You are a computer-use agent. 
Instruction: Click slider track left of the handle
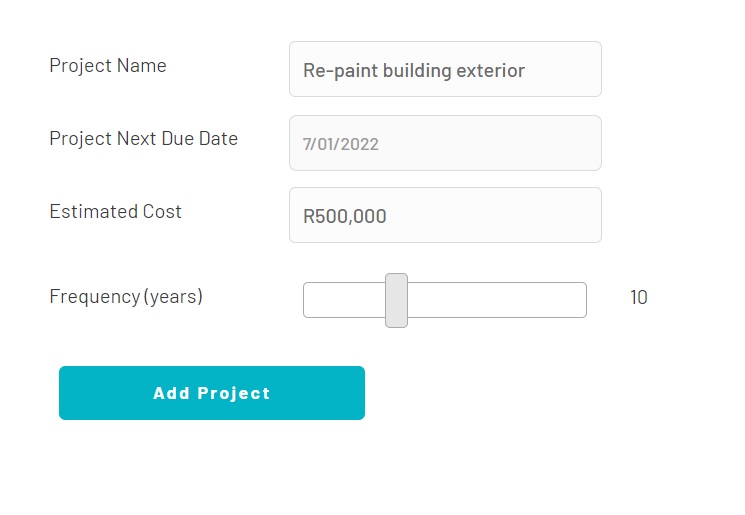(x=344, y=300)
